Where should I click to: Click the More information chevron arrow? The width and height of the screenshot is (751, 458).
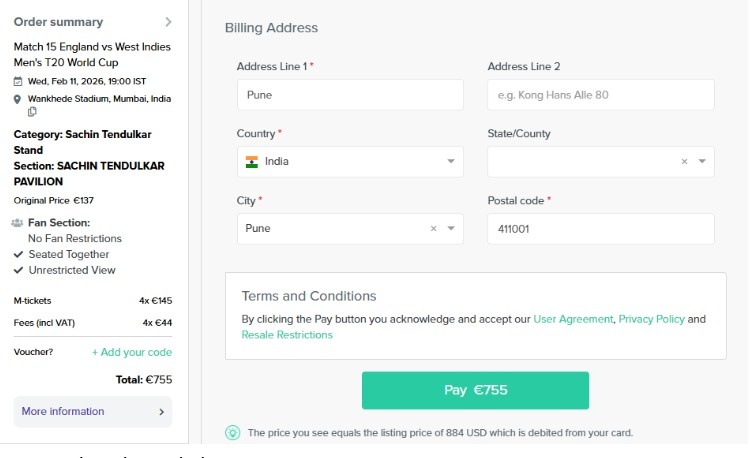point(161,412)
